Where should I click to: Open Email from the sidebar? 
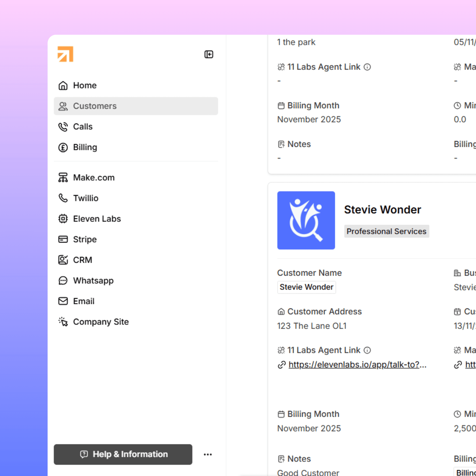(84, 301)
